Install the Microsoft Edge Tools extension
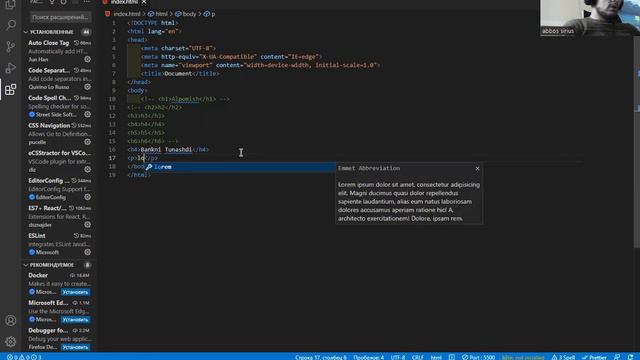The width and height of the screenshot is (640, 360). [x=75, y=320]
